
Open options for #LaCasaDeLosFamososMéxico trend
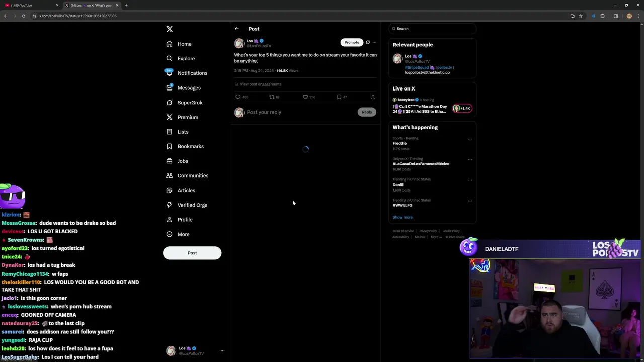click(x=470, y=159)
